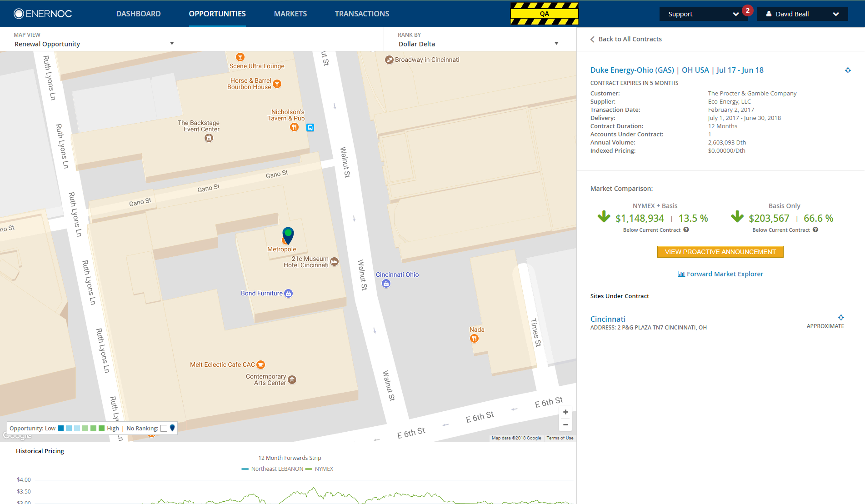Viewport: 865px width, 504px height.
Task: Click the 2,603,093 Dth annual volume
Action: click(x=727, y=143)
